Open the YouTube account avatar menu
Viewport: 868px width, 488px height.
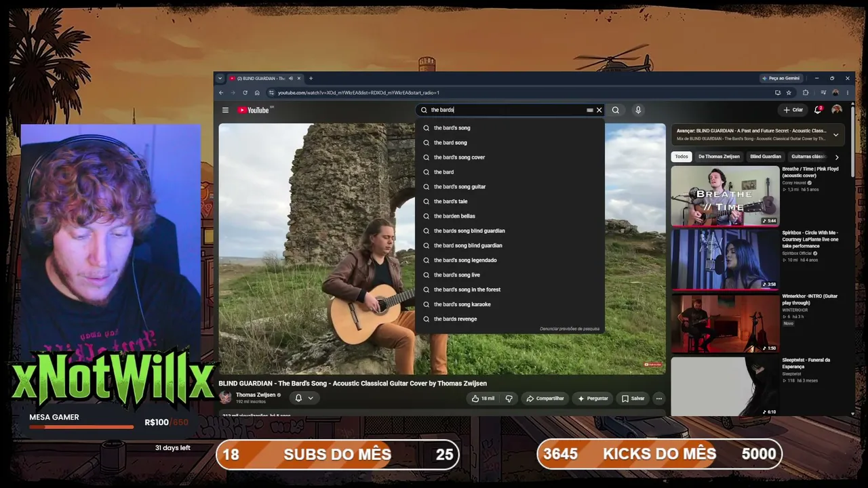(x=837, y=110)
